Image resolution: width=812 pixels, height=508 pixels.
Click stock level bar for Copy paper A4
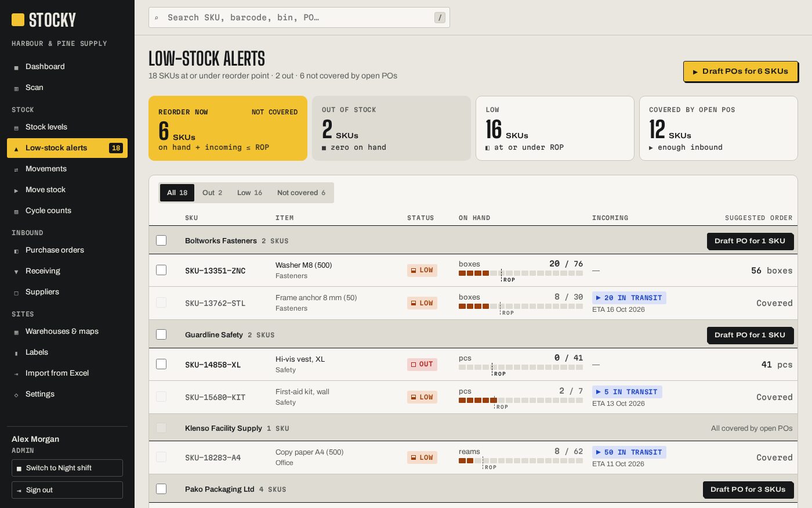click(521, 460)
